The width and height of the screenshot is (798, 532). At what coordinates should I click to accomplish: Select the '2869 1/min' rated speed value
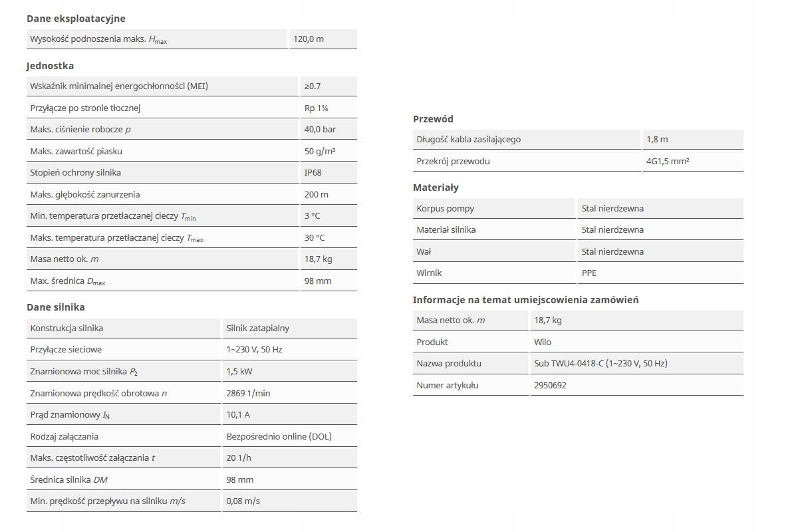coord(248,393)
